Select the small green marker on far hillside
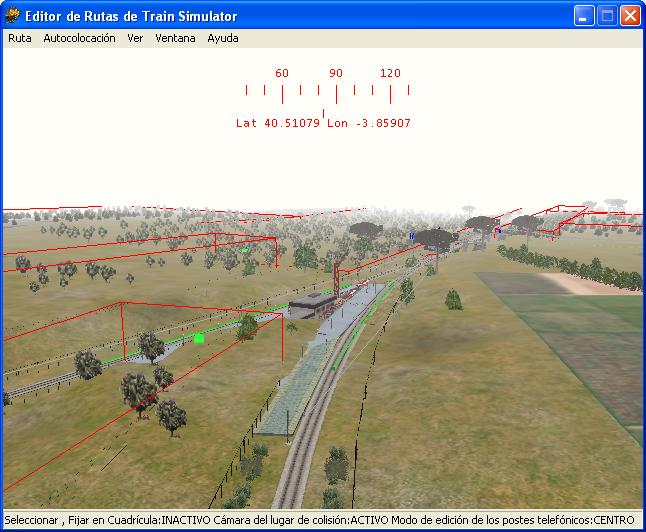 (x=244, y=250)
